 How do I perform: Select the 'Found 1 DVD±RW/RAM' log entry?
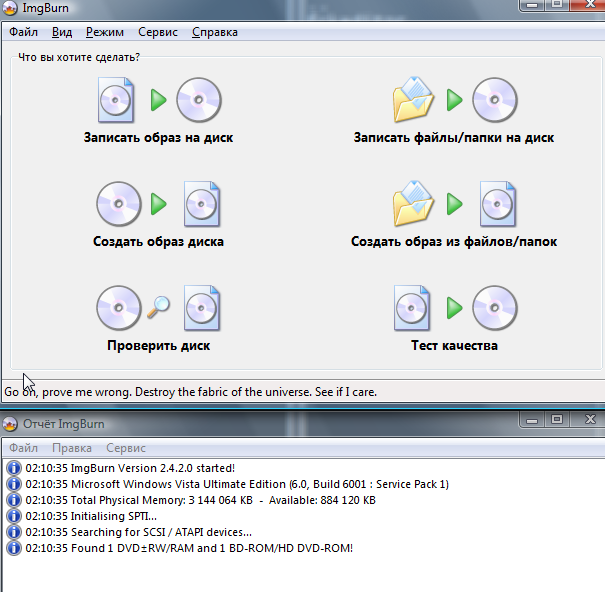(x=189, y=548)
